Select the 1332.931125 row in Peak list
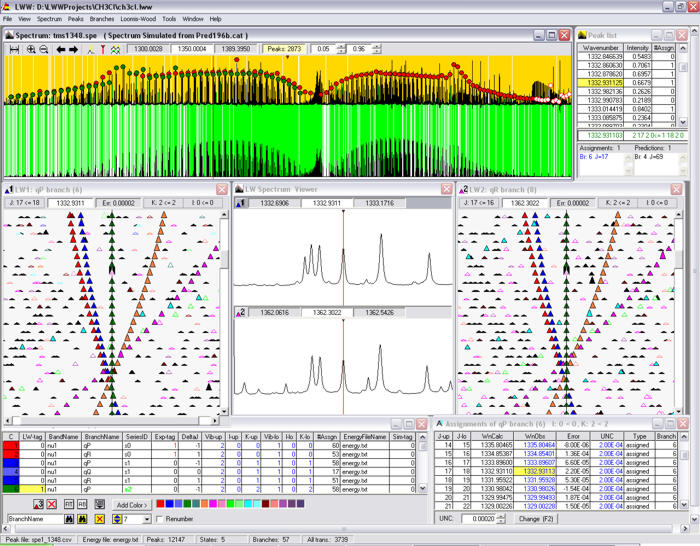Image resolution: width=700 pixels, height=546 pixels. [626, 83]
